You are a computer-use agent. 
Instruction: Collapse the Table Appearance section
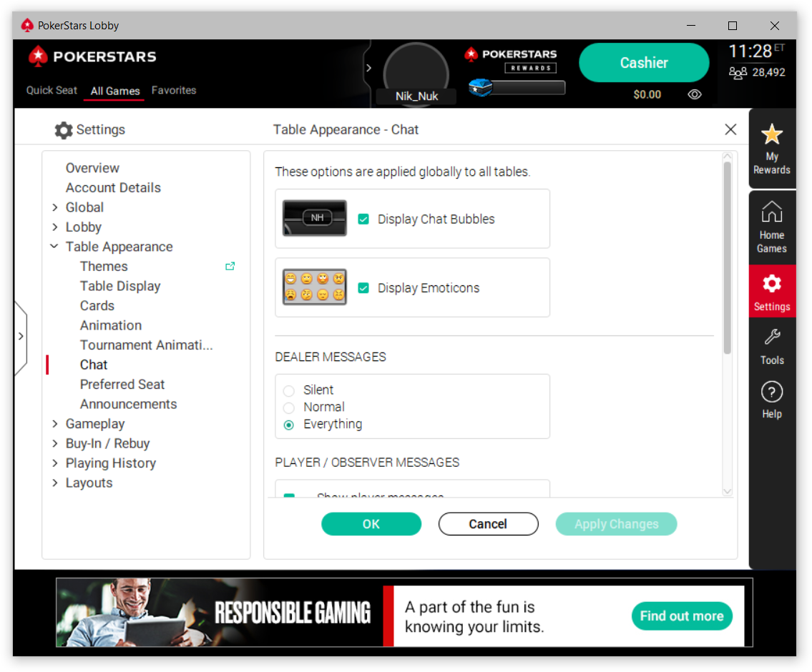point(55,247)
